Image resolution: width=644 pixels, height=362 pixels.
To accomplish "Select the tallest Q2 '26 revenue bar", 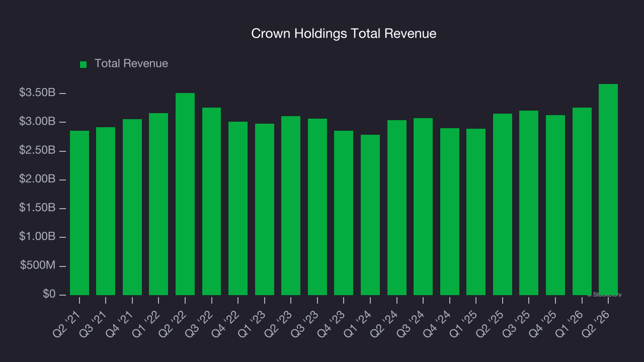I will pos(608,190).
